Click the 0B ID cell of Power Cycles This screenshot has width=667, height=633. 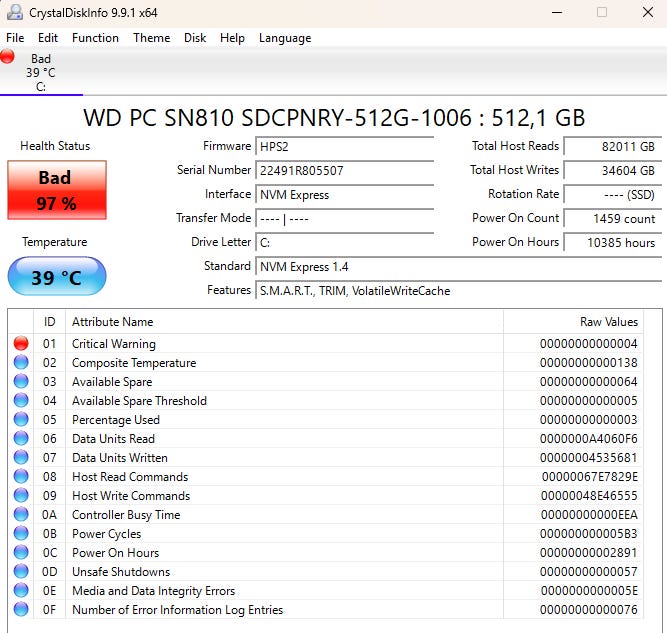(49, 534)
